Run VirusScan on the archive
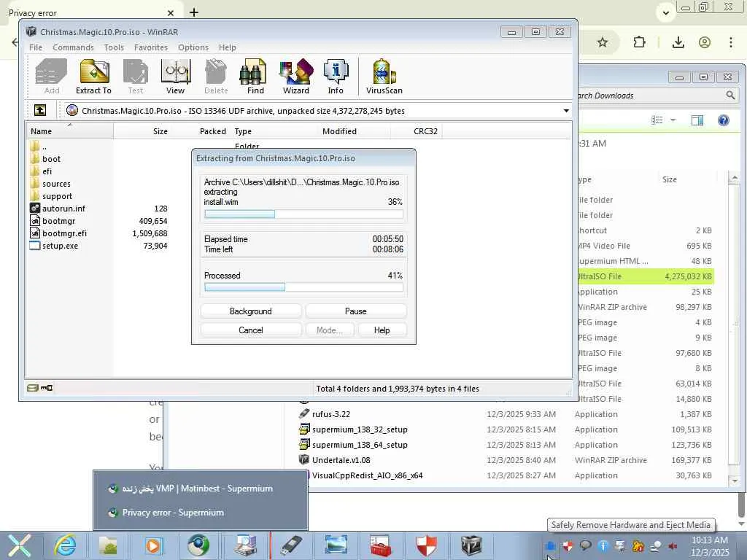Image resolution: width=747 pixels, height=560 pixels. point(384,76)
